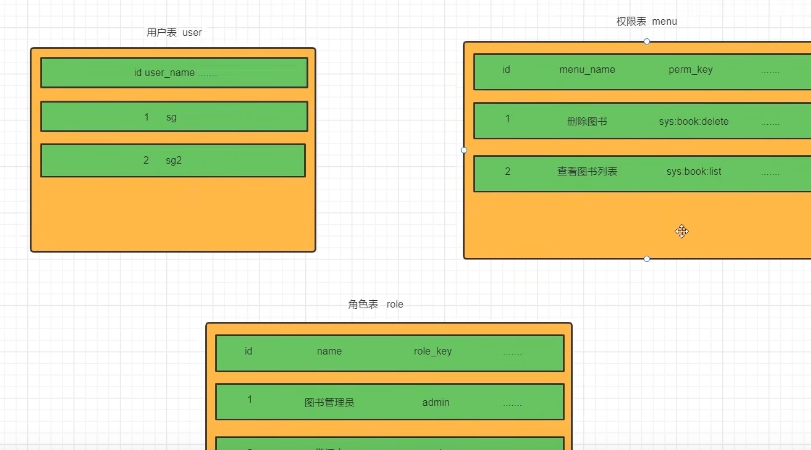
Task: Click the "sys:book:list" permission key text
Action: click(693, 172)
